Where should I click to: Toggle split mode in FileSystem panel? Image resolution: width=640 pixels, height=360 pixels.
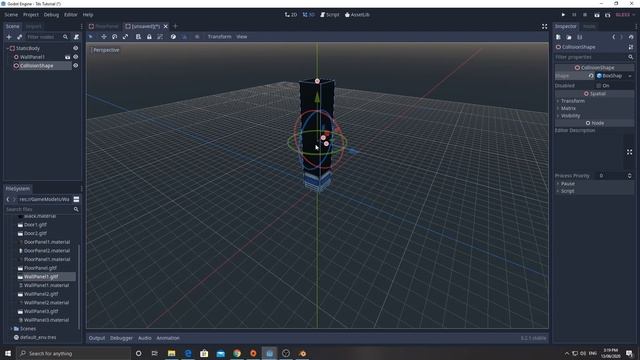pyautogui.click(x=76, y=199)
